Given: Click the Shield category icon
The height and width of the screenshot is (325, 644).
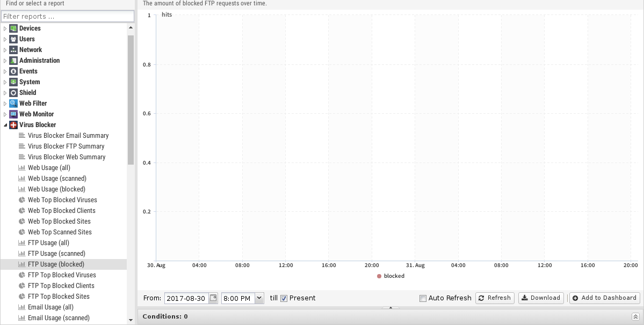Looking at the screenshot, I should tap(13, 93).
